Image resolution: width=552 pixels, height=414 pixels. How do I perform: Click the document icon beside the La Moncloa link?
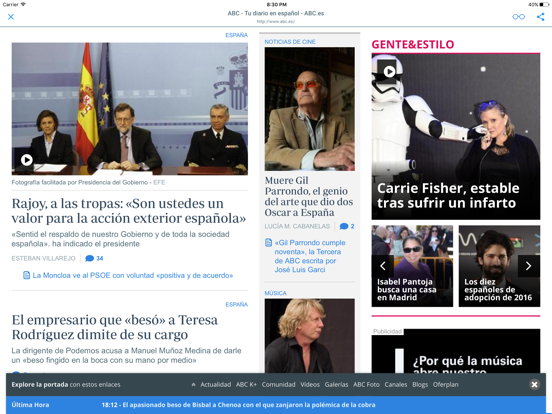(x=26, y=275)
